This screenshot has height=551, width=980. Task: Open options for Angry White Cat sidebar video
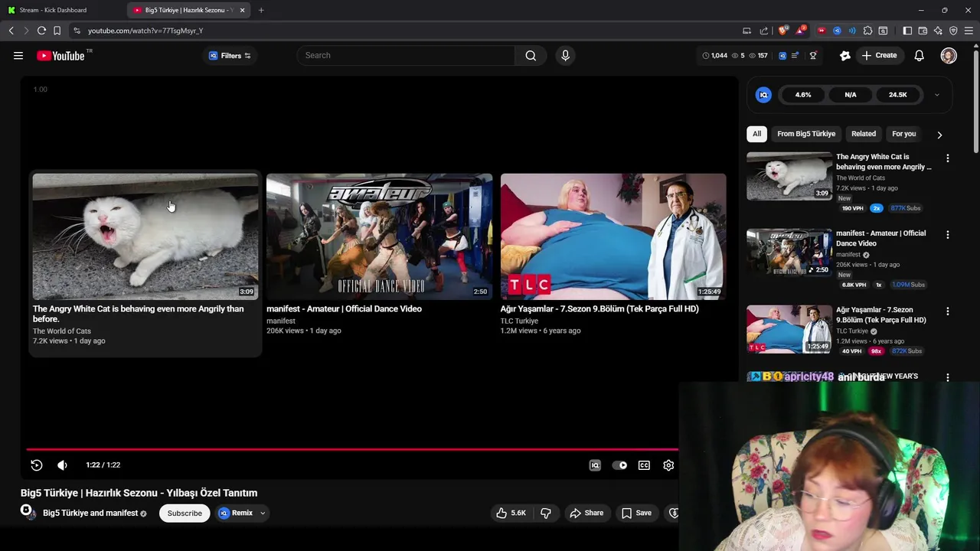pos(948,158)
